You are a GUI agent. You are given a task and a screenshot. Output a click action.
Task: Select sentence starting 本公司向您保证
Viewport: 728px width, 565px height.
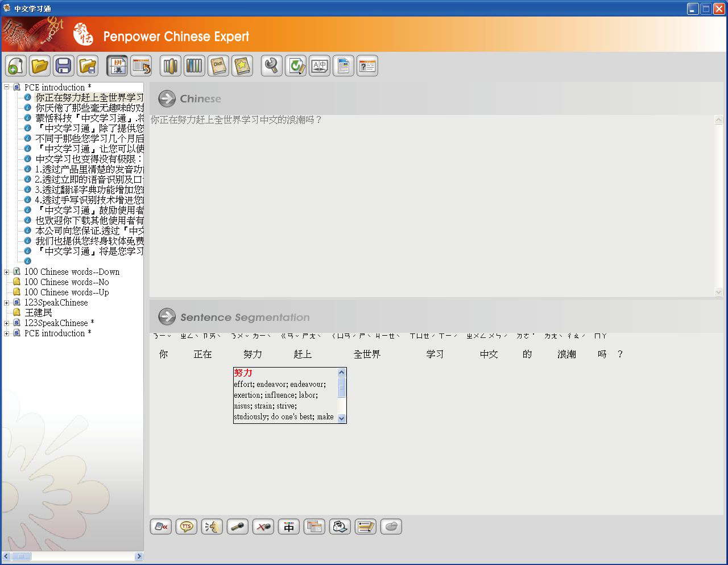(x=89, y=230)
